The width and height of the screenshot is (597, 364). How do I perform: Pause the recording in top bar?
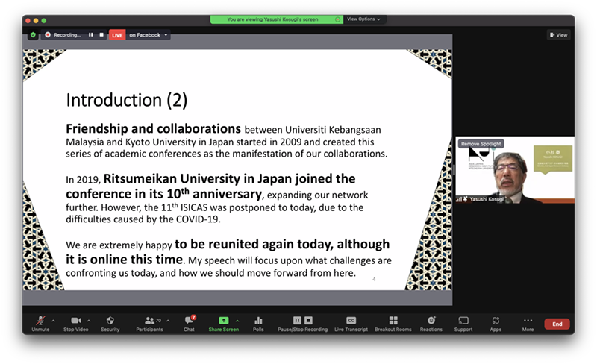pyautogui.click(x=91, y=34)
